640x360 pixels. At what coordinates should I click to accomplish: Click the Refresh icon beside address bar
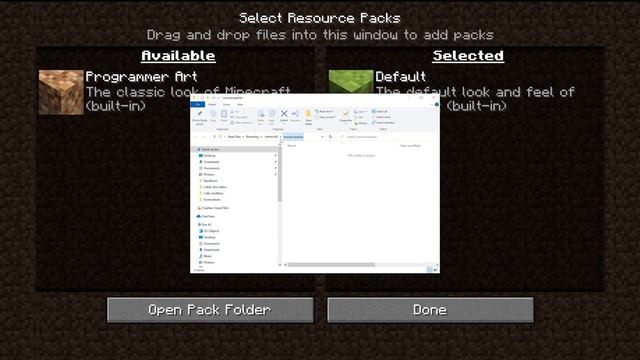coord(330,137)
